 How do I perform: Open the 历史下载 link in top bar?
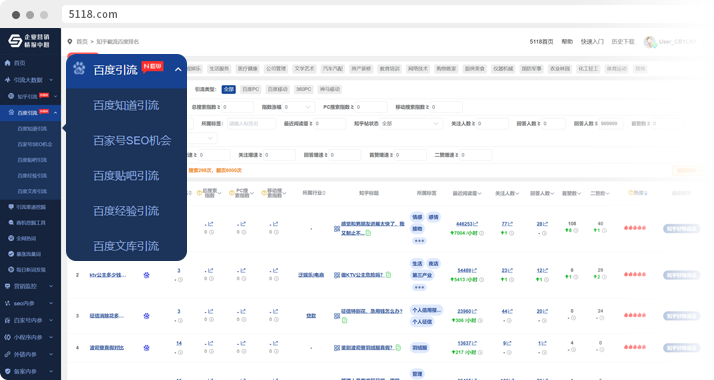[x=623, y=41]
